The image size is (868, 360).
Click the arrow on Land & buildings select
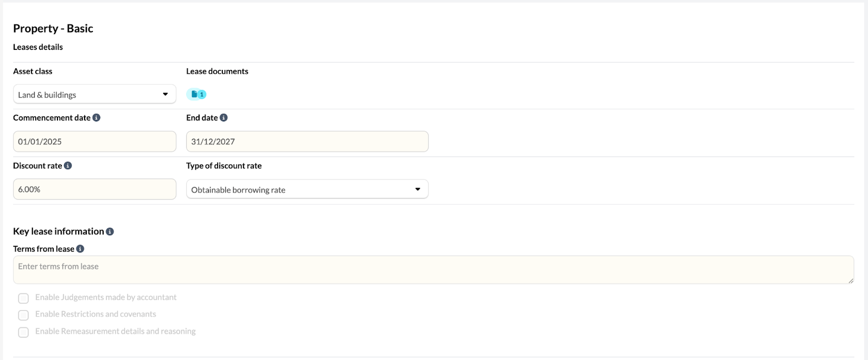(x=165, y=94)
